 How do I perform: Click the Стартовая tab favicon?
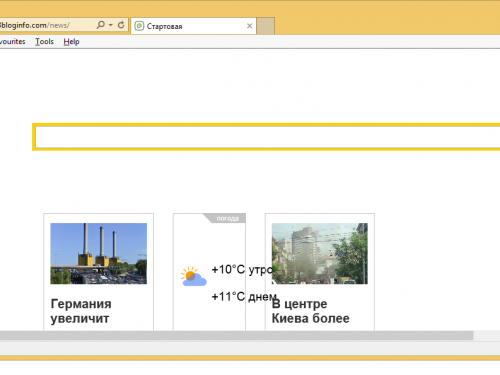click(139, 26)
